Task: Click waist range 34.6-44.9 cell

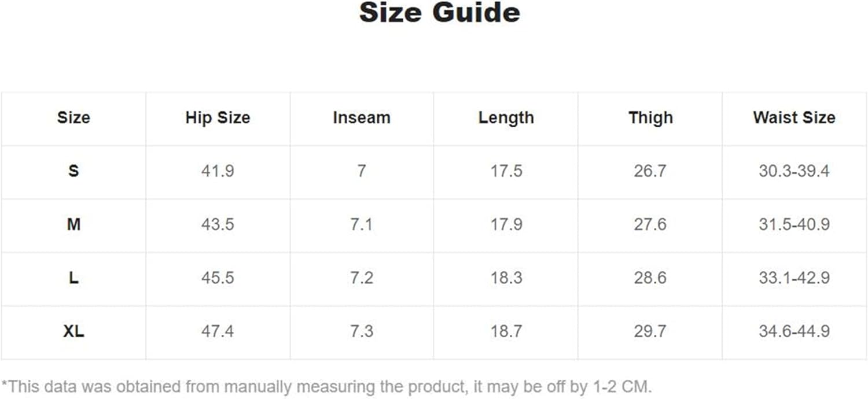Action: [794, 332]
